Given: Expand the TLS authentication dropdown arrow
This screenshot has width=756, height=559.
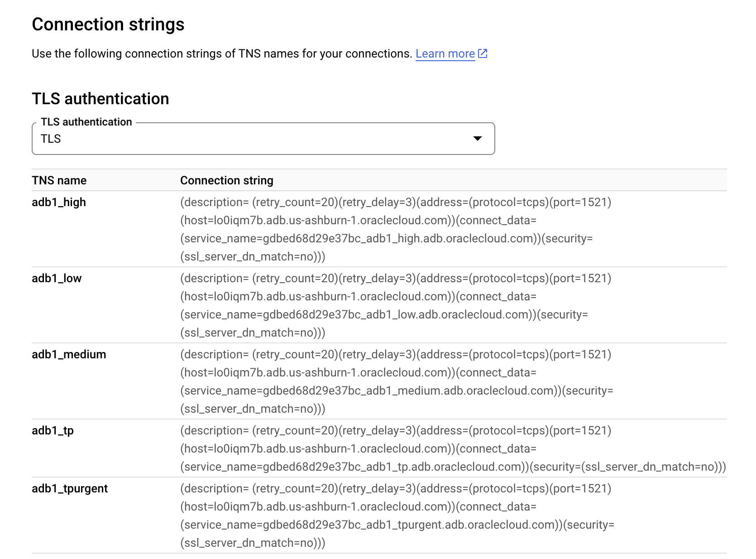Looking at the screenshot, I should click(x=477, y=139).
